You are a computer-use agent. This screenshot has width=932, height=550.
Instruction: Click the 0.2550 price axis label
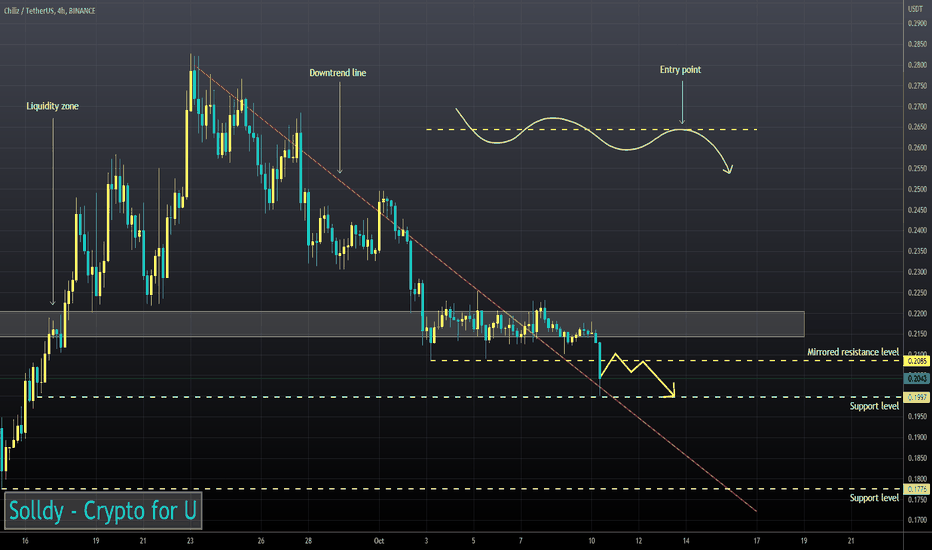point(917,168)
